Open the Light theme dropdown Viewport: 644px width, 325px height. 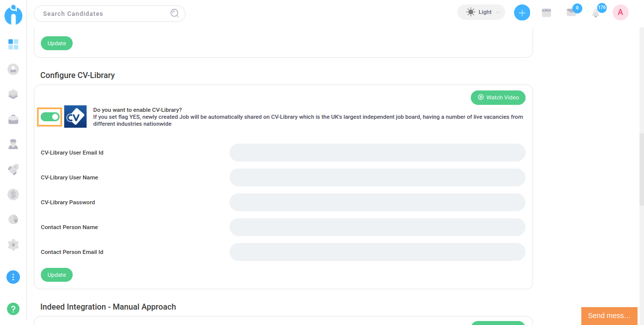click(x=481, y=12)
